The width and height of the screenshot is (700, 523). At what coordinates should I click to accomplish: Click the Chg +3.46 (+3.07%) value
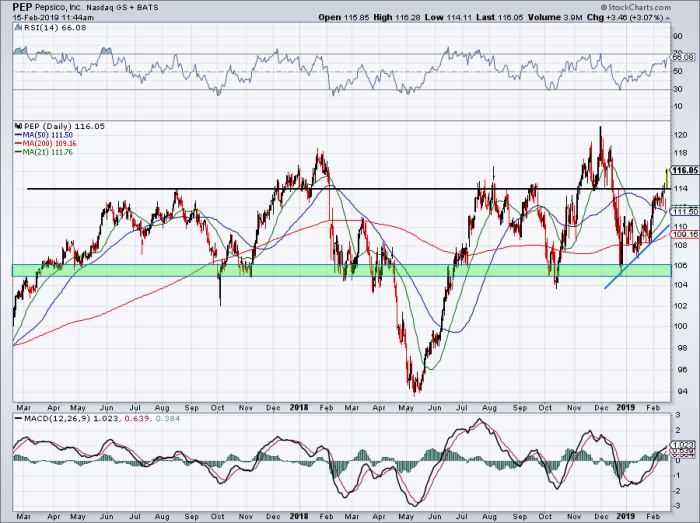click(625, 17)
